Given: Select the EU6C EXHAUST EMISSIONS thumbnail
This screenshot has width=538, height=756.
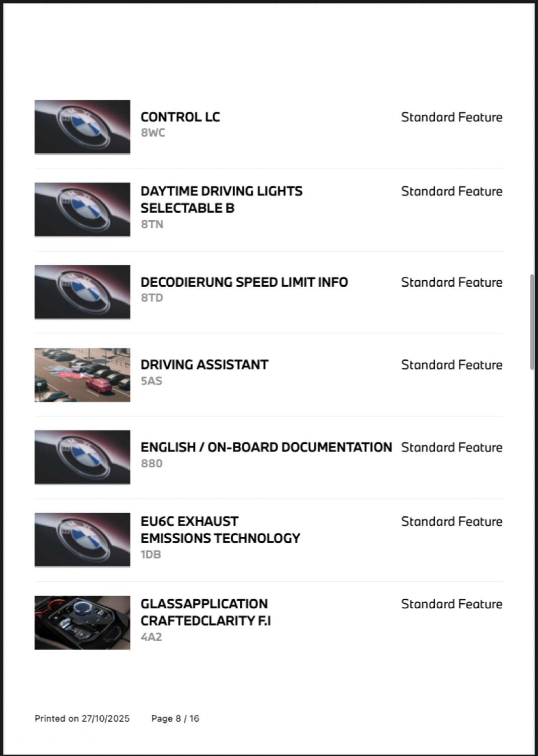Looking at the screenshot, I should pyautogui.click(x=82, y=540).
